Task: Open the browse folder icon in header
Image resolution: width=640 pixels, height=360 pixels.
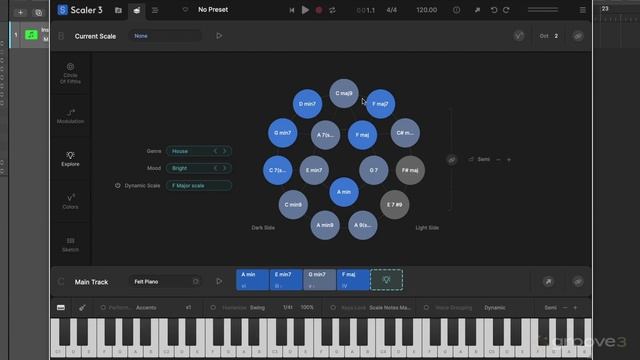Action: (118, 10)
